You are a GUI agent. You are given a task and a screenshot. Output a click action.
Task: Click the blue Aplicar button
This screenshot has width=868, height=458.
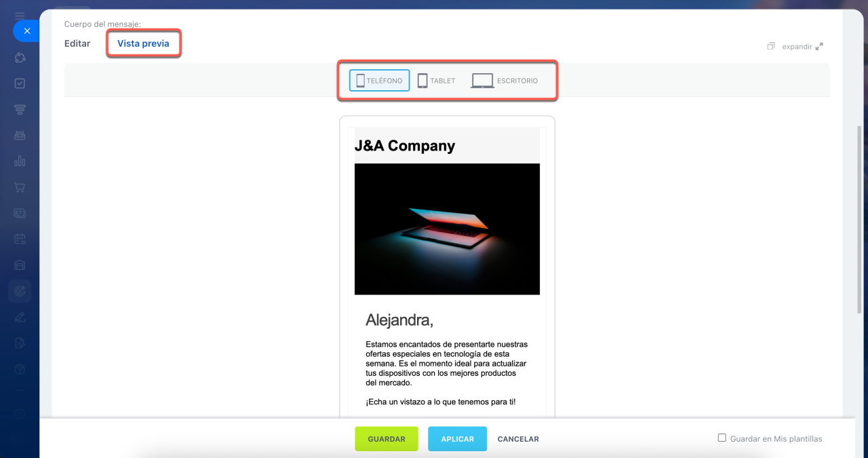coord(457,439)
